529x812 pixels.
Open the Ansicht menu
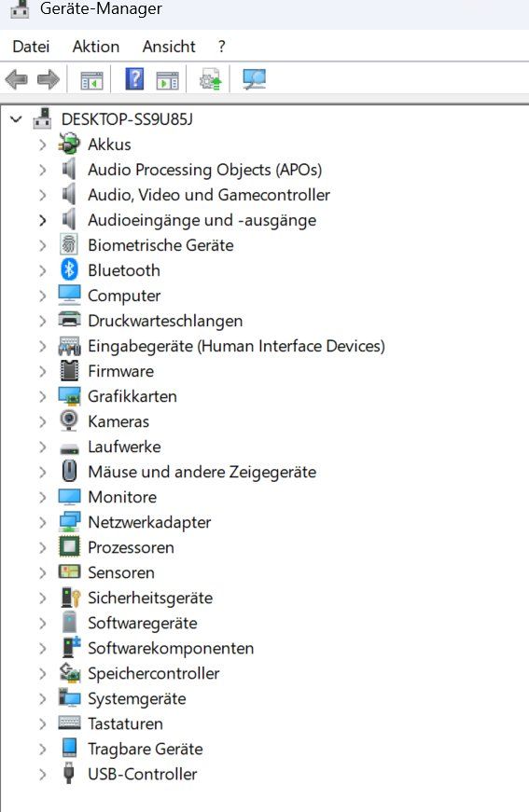point(169,47)
